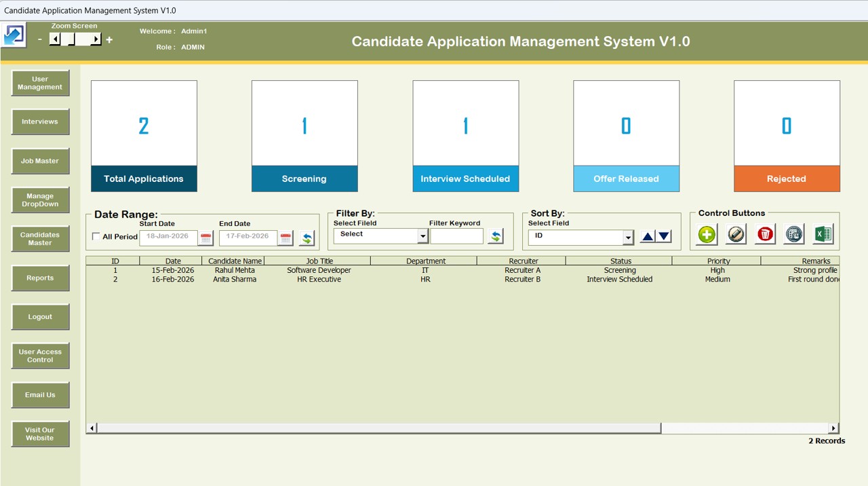Open the End Date calendar picker icon
Viewport: 868px width, 486px height.
click(x=286, y=238)
